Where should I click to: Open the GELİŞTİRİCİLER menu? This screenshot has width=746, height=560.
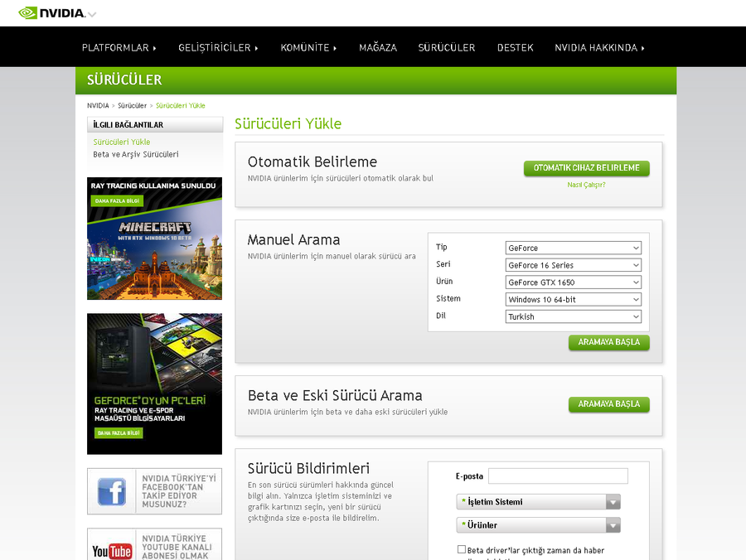218,47
